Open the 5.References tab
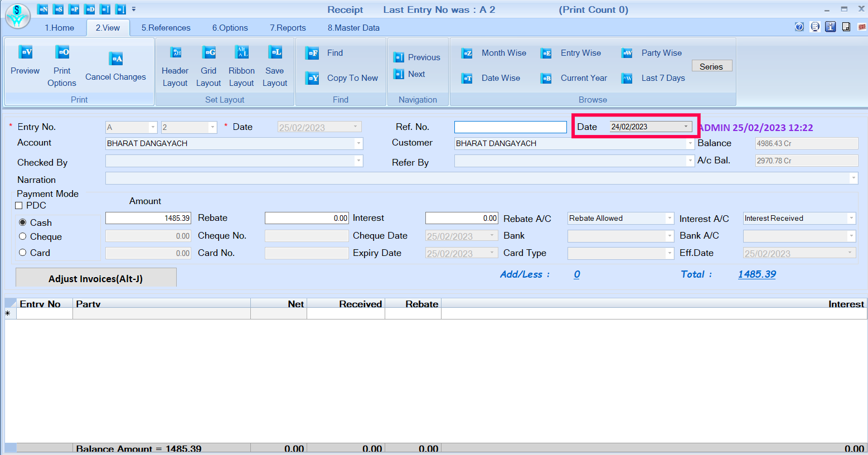The width and height of the screenshot is (868, 455). (166, 28)
